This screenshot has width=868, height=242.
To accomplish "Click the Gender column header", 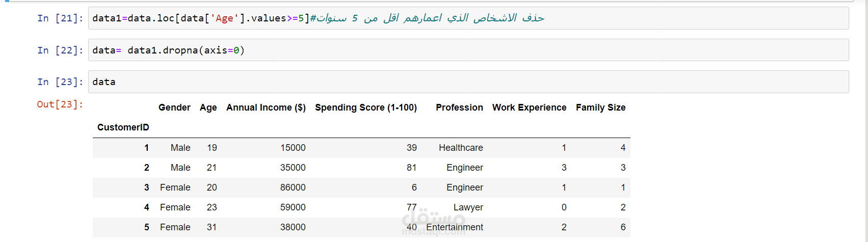I will coord(174,107).
